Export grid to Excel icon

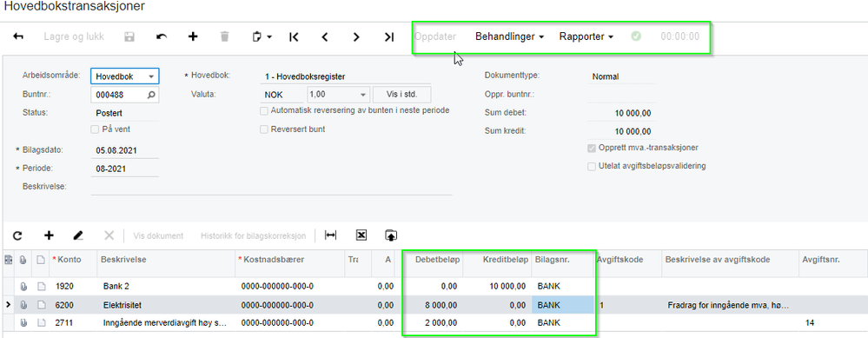361,235
